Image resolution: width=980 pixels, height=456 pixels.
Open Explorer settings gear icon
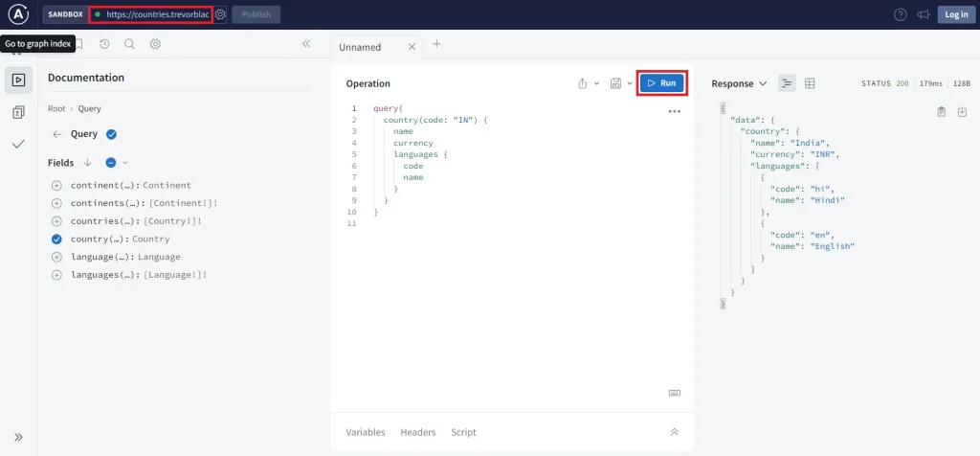click(155, 44)
